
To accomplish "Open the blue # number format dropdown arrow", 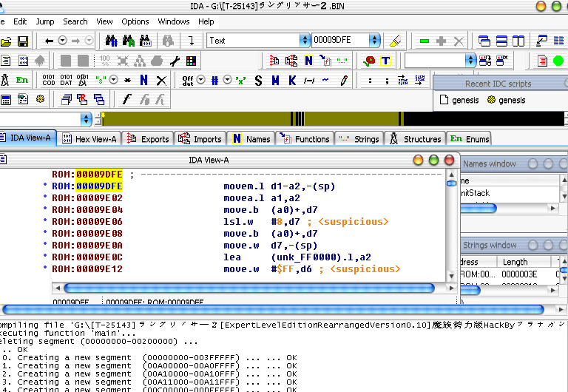I will [x=227, y=79].
